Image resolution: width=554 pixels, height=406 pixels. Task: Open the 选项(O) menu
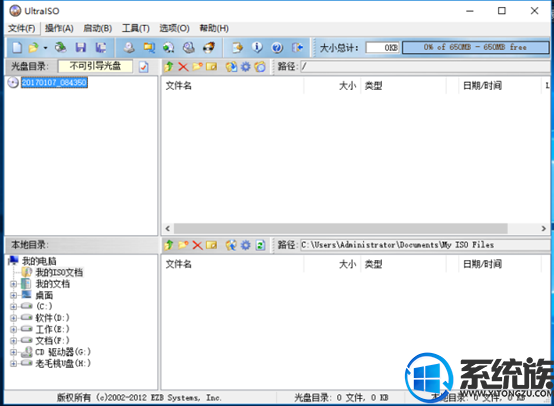pos(174,28)
